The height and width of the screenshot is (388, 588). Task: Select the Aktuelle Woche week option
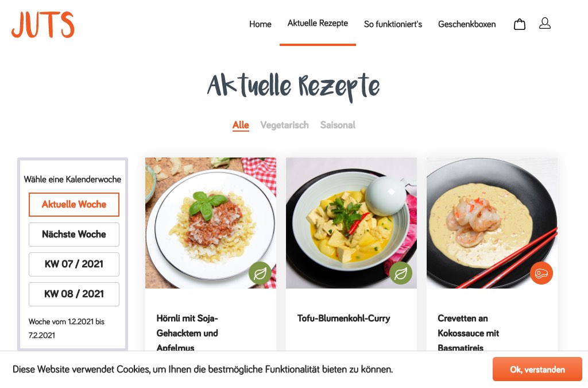74,205
